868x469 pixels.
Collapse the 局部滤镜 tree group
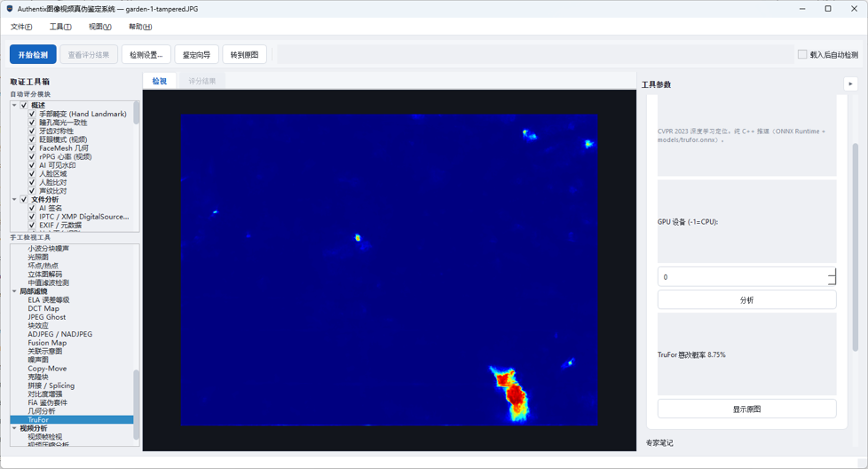point(14,291)
